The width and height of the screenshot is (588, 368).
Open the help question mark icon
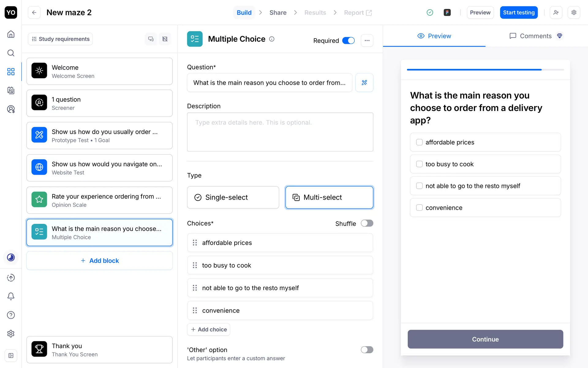click(11, 315)
